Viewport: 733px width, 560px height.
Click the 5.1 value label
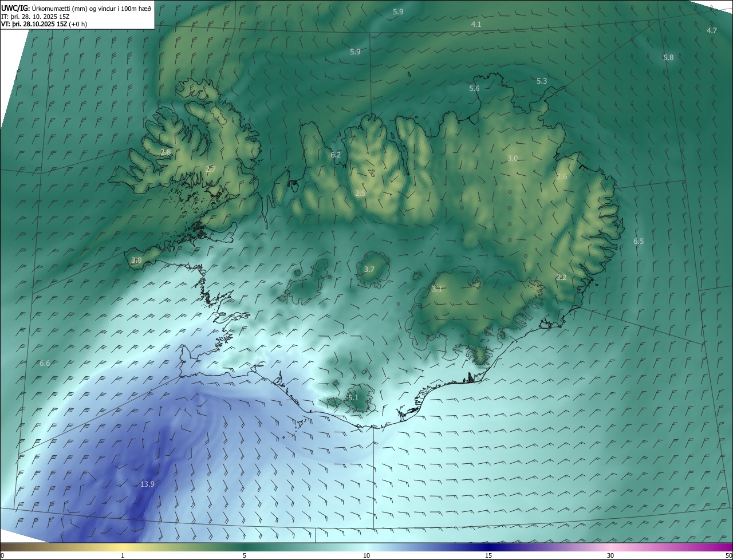[353, 397]
